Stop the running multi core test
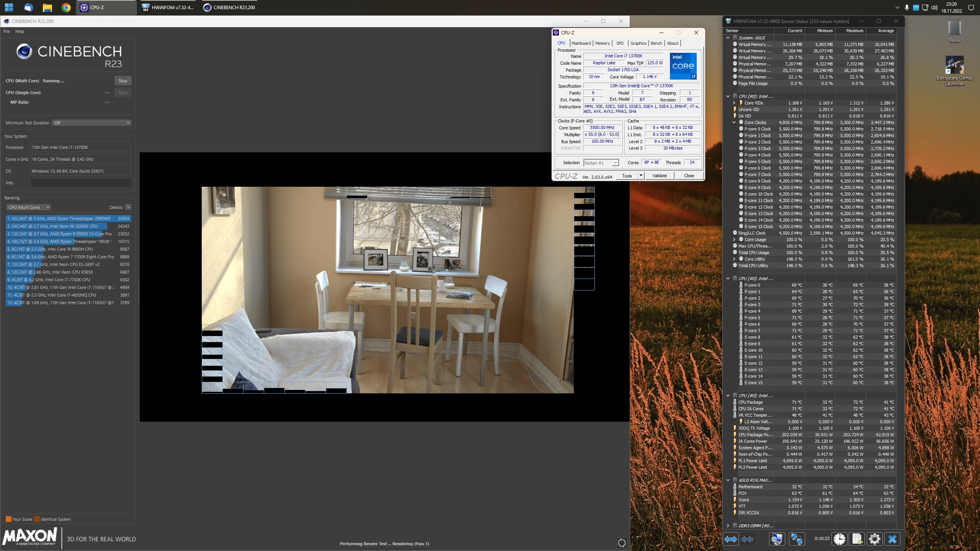This screenshot has width=980, height=551. point(122,81)
